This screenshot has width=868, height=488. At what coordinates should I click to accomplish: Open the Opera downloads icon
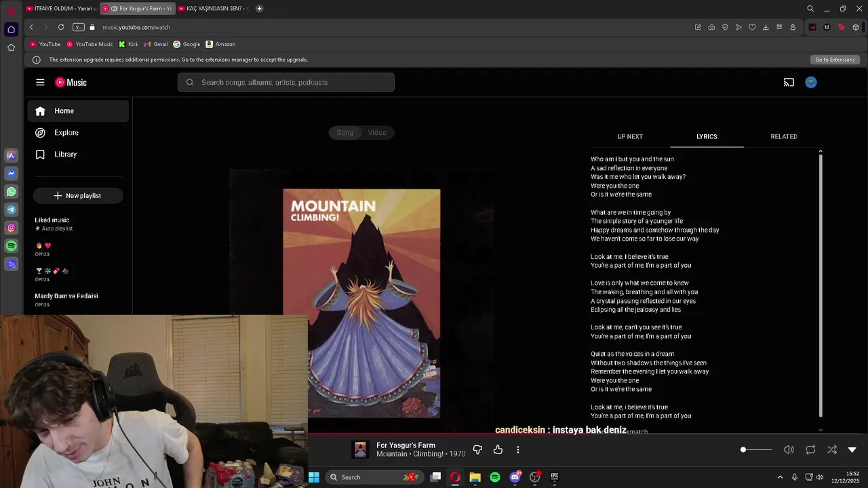click(x=766, y=27)
